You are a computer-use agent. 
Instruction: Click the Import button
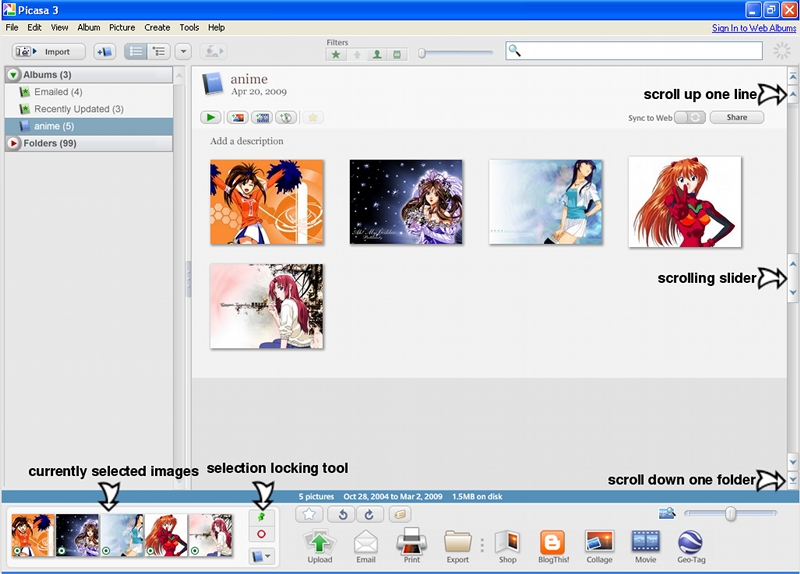pyautogui.click(x=48, y=52)
